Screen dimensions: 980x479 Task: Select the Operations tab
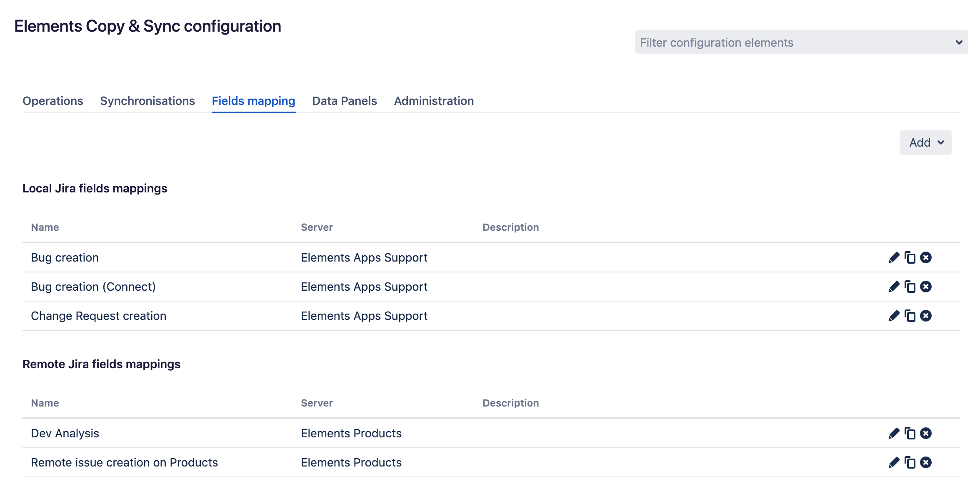point(52,101)
